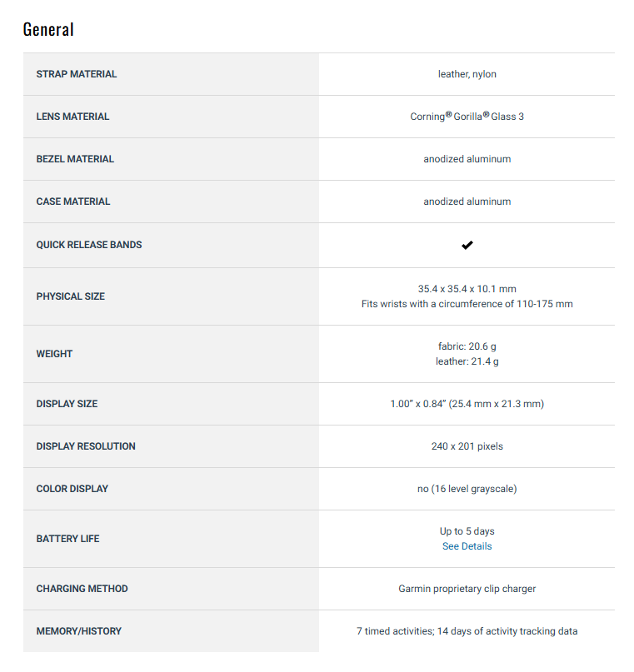Click the WEIGHT row label

tap(54, 354)
